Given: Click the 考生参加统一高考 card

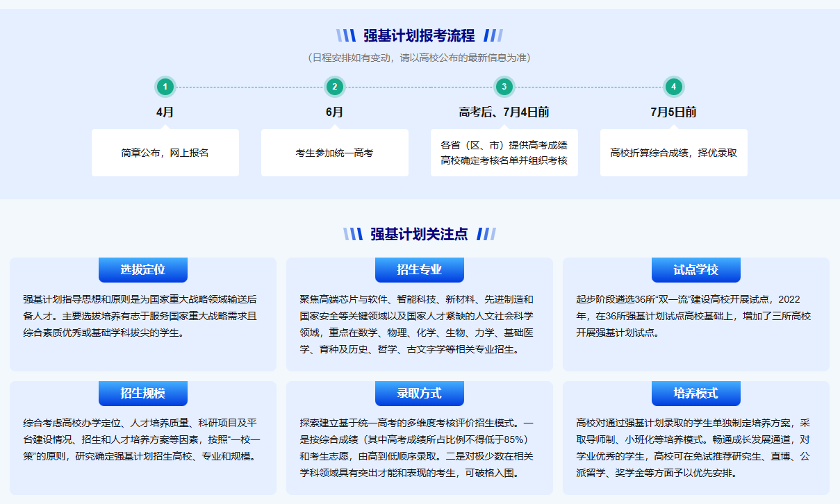Looking at the screenshot, I should click(334, 153).
